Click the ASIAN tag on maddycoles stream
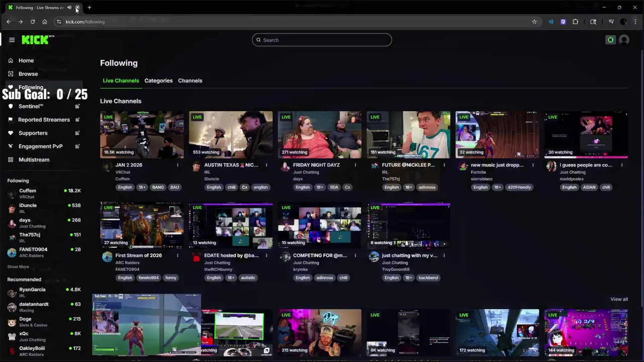Image resolution: width=644 pixels, height=362 pixels. click(x=589, y=187)
